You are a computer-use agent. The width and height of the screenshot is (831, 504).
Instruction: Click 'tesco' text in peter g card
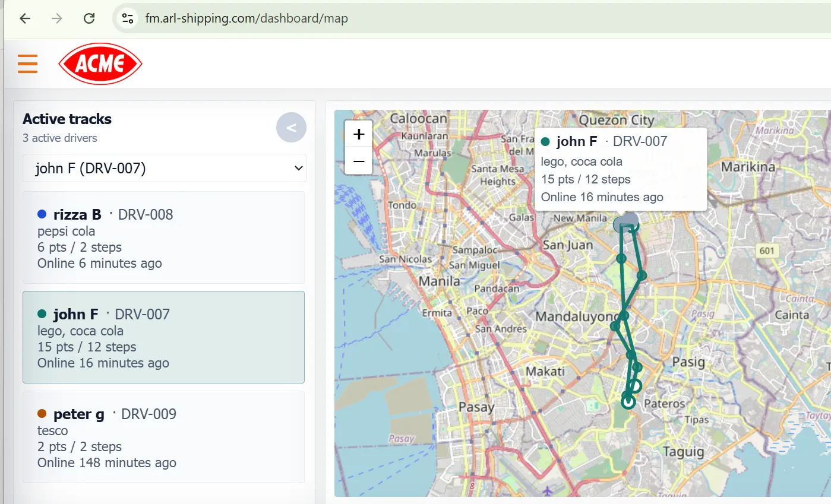[53, 430]
